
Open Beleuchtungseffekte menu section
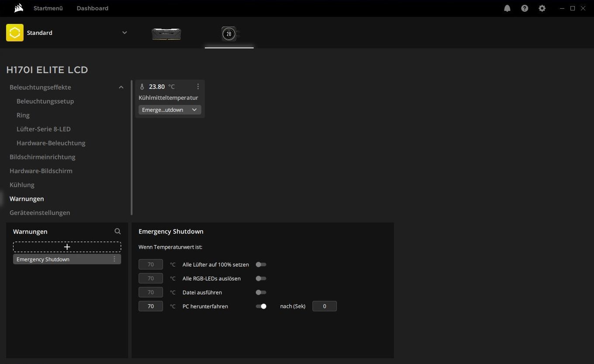(x=40, y=87)
